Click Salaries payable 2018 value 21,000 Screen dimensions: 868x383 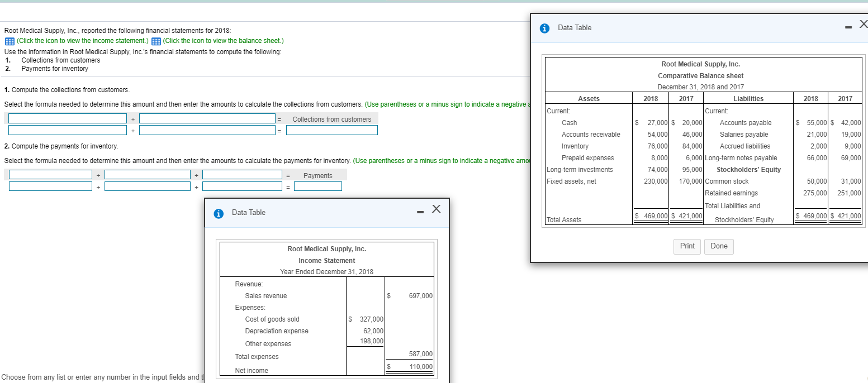point(817,135)
